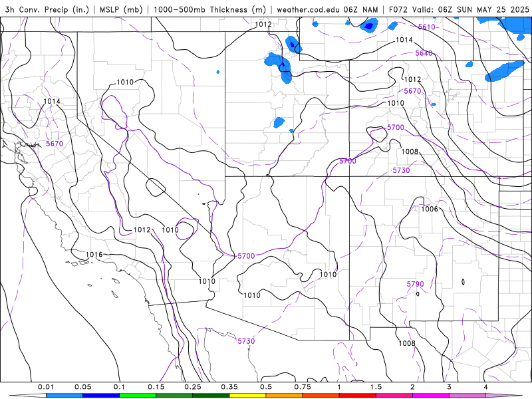
Task: Click the 5640 thickness label
Action: [424, 53]
